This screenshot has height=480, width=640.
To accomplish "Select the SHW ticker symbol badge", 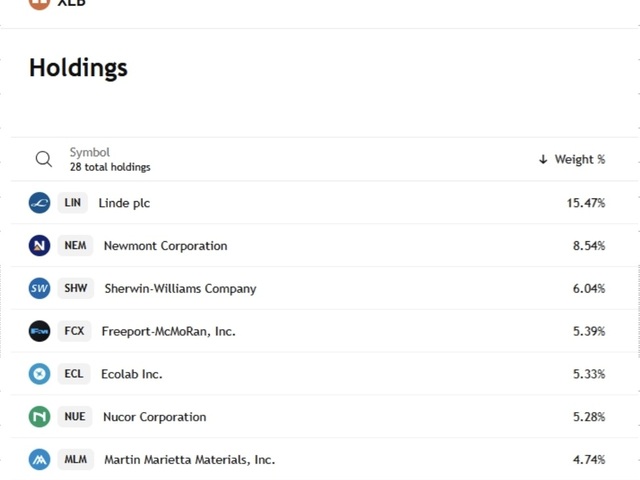I will click(75, 289).
